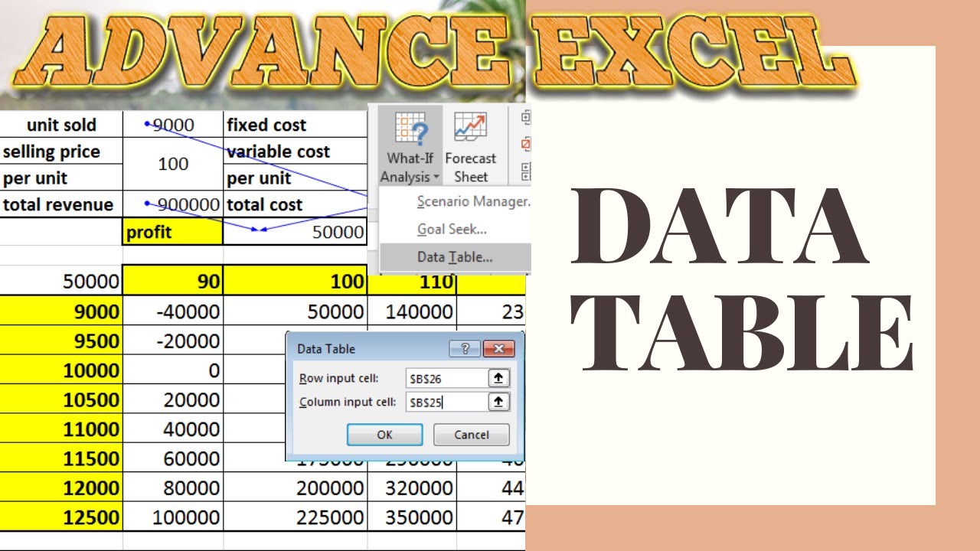The image size is (980, 551).
Task: Select the total cost cell
Action: point(296,204)
